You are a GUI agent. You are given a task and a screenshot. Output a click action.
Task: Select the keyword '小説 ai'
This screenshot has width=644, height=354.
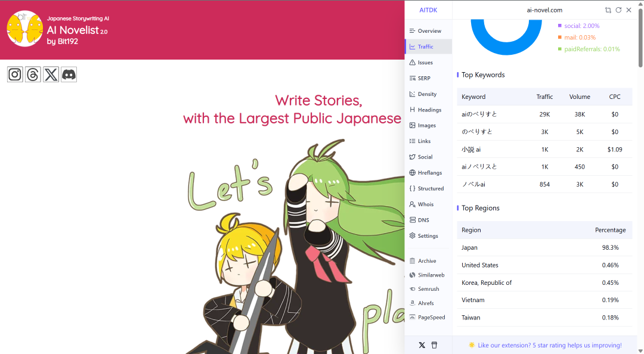coord(471,150)
